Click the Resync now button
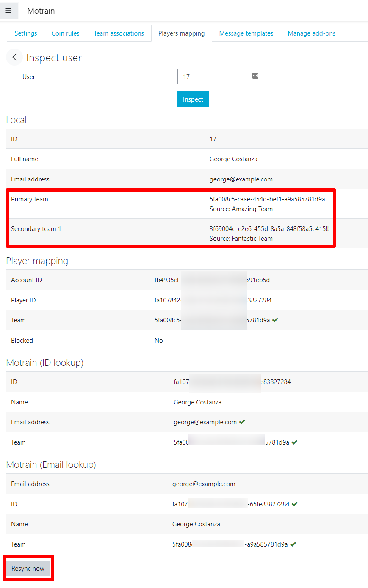This screenshot has width=368, height=588. click(x=28, y=569)
